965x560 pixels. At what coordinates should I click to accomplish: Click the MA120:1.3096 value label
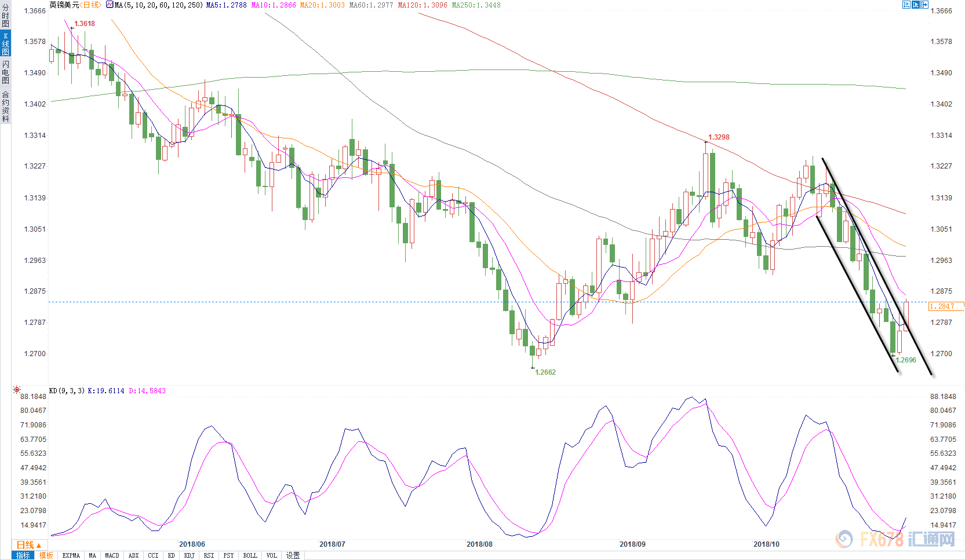pyautogui.click(x=423, y=5)
